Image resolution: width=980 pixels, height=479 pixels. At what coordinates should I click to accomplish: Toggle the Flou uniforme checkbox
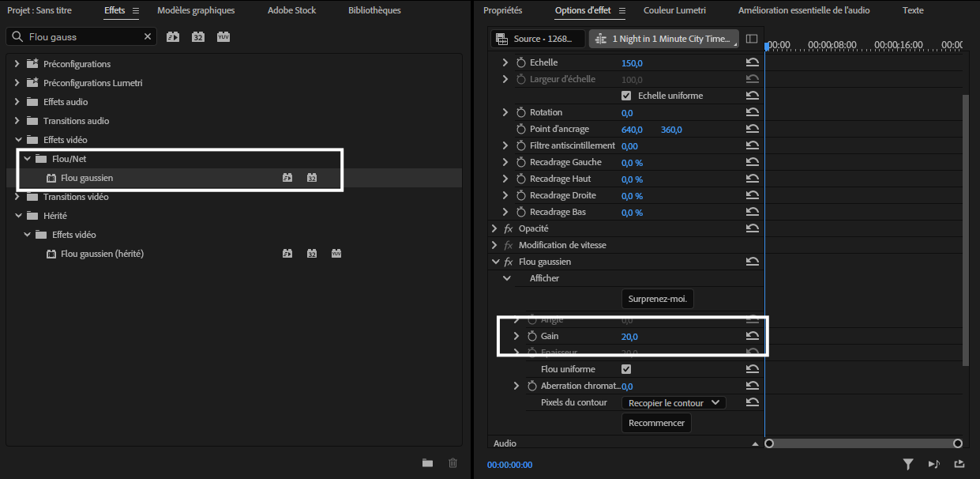pos(626,369)
